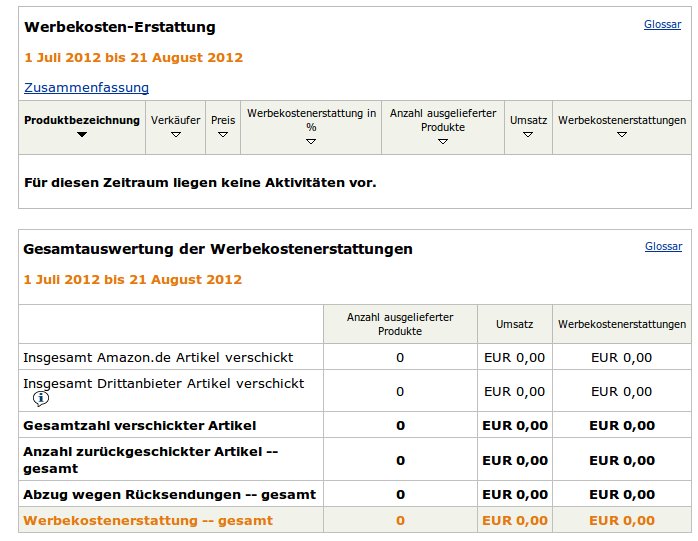Click the Gesamtzahl verschickter Artikel row
This screenshot has height=541, width=698.
click(x=355, y=425)
